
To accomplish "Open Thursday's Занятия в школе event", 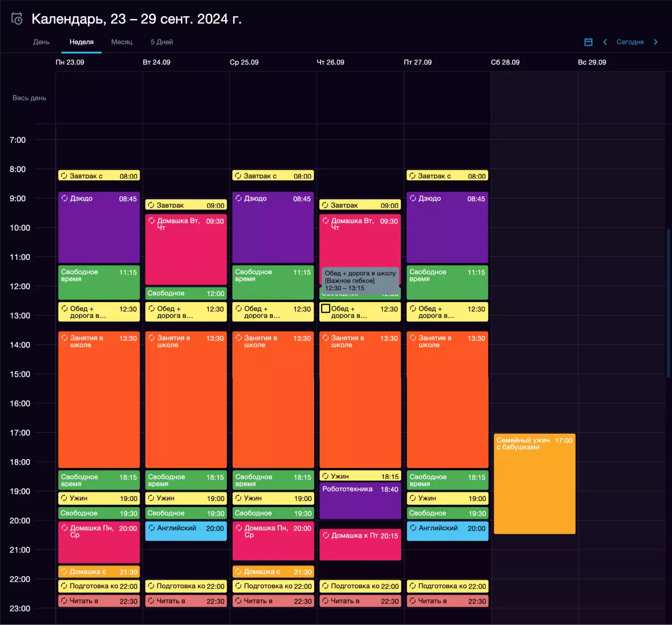I will (360, 400).
